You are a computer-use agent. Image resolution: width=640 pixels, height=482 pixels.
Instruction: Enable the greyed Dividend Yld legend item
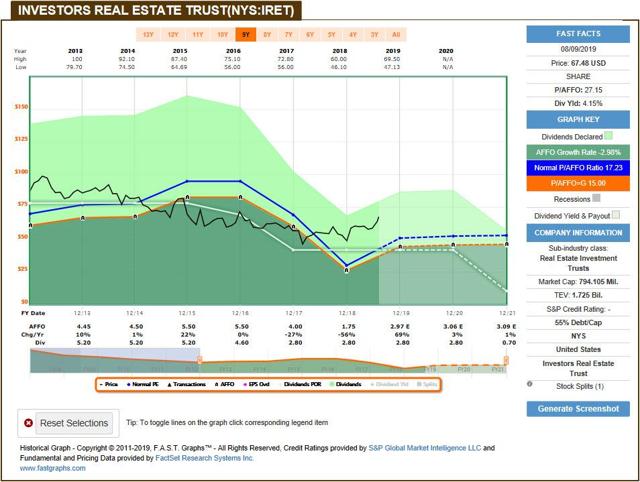(389, 384)
